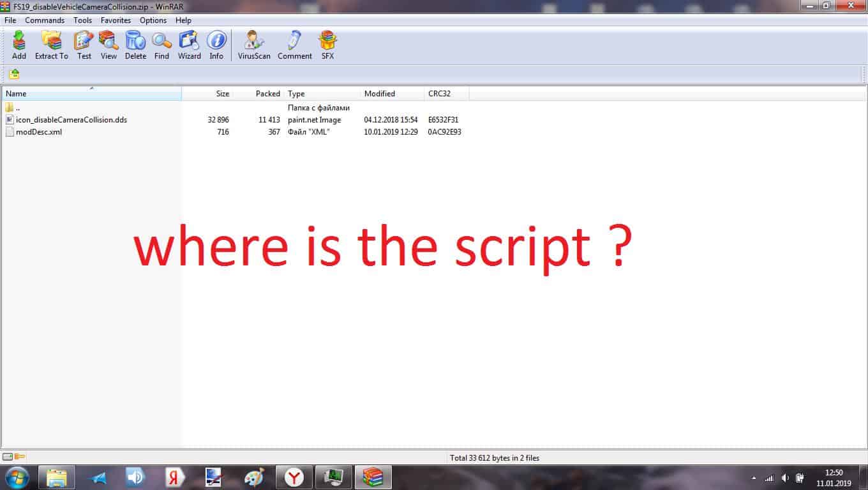868x490 pixels.
Task: Open the Find files tool
Action: point(161,45)
